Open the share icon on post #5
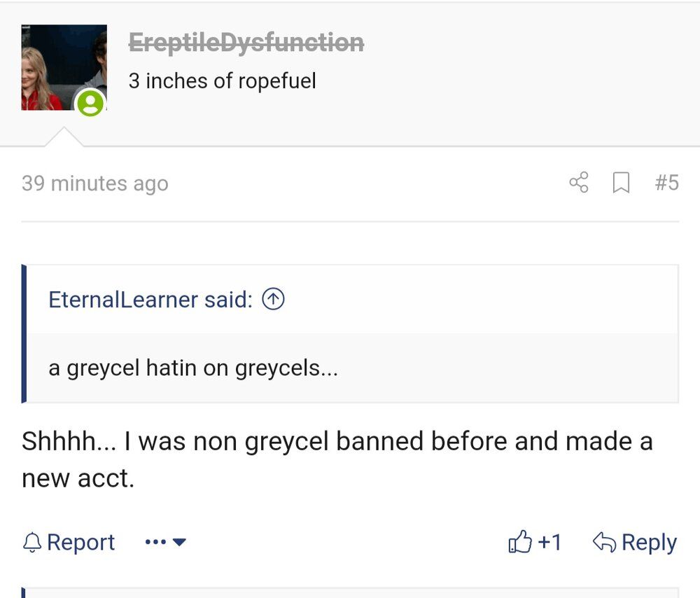The height and width of the screenshot is (598, 700). coord(579,182)
